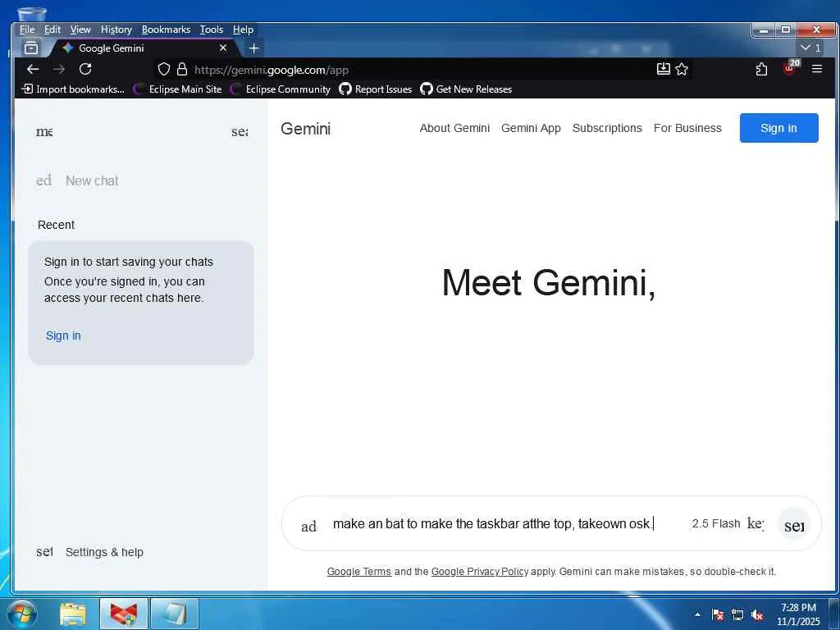Open the View menu
Image resolution: width=840 pixels, height=630 pixels.
pos(80,30)
